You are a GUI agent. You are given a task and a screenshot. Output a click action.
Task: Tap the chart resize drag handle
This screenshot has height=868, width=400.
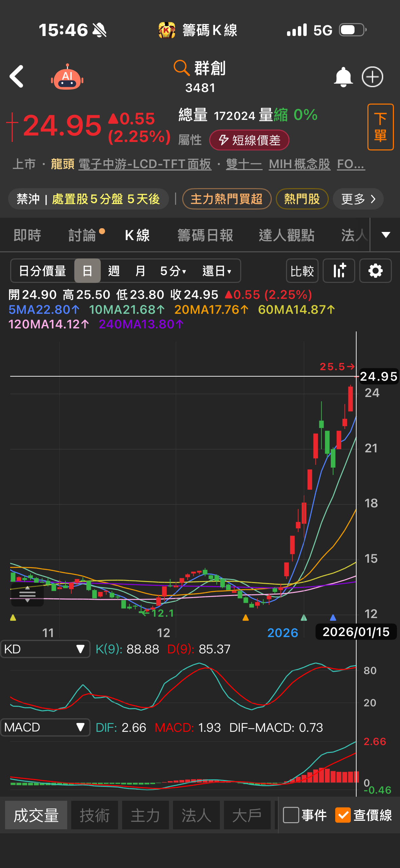pyautogui.click(x=27, y=594)
